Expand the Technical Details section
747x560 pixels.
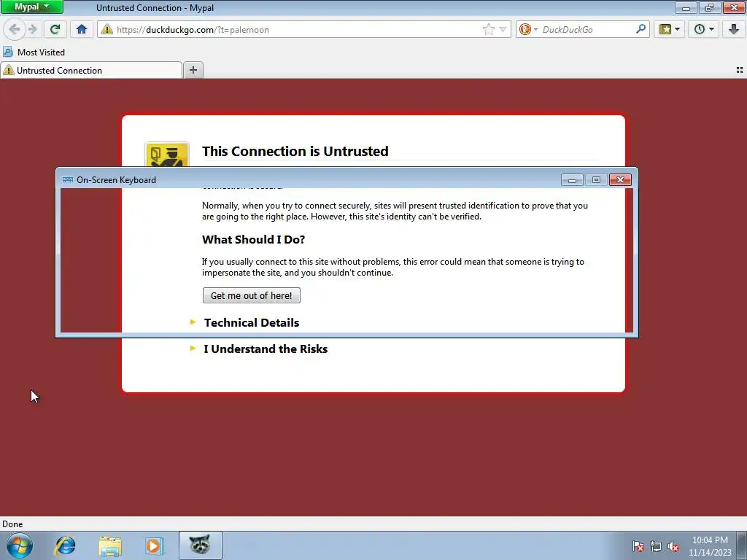pyautogui.click(x=252, y=322)
